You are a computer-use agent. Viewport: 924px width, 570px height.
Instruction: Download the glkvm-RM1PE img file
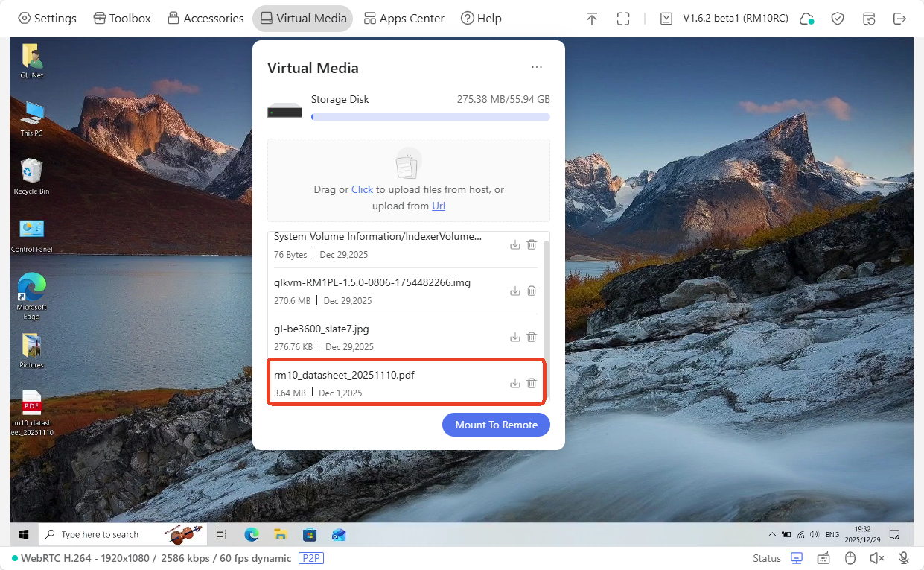tap(514, 291)
